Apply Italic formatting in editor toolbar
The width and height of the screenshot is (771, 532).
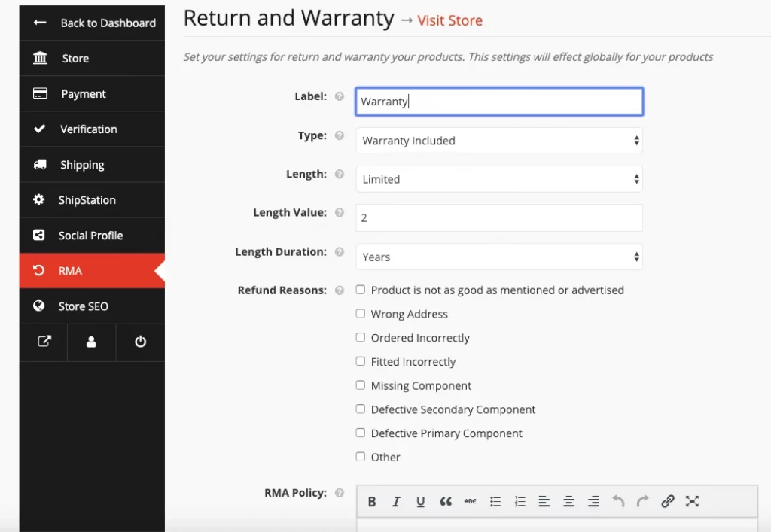396,502
